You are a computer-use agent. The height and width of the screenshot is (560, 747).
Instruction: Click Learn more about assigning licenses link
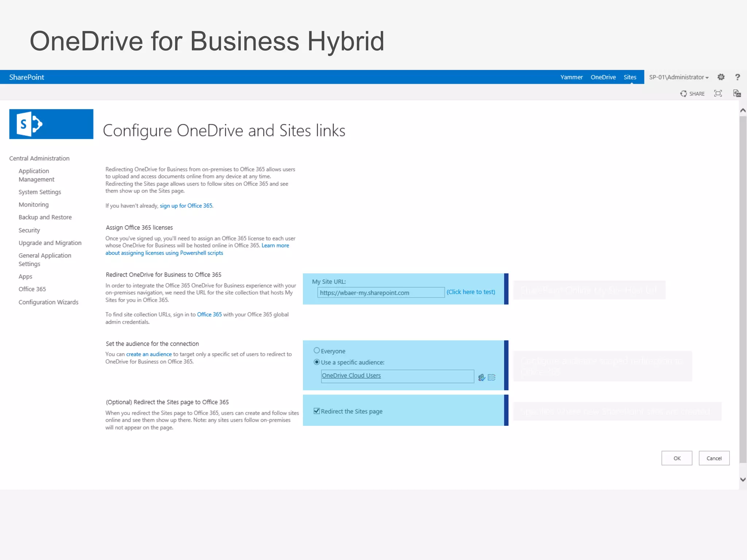(x=197, y=249)
